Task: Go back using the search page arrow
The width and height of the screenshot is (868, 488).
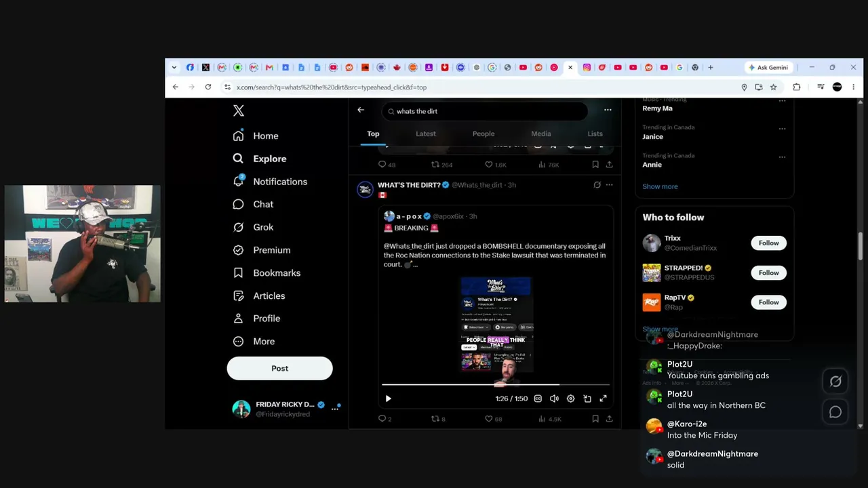Action: (361, 110)
